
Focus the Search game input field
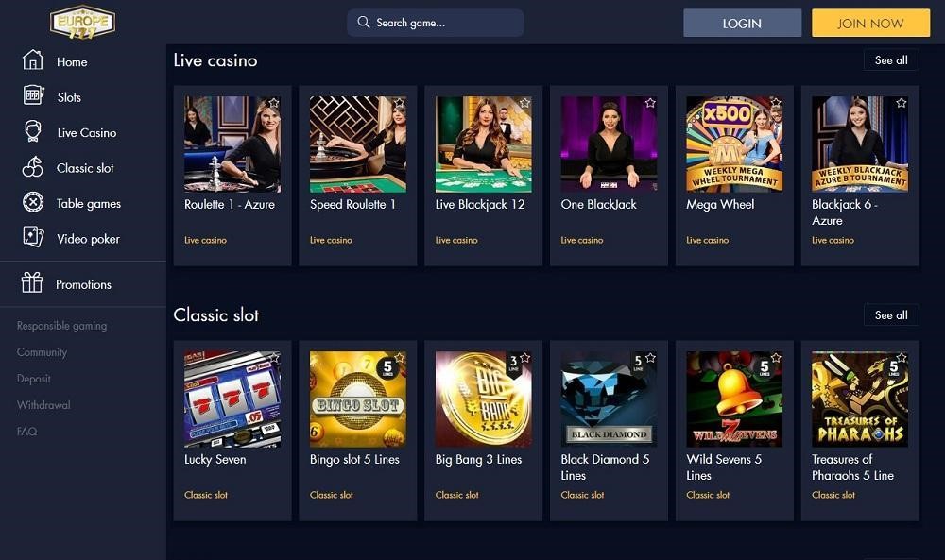(435, 23)
